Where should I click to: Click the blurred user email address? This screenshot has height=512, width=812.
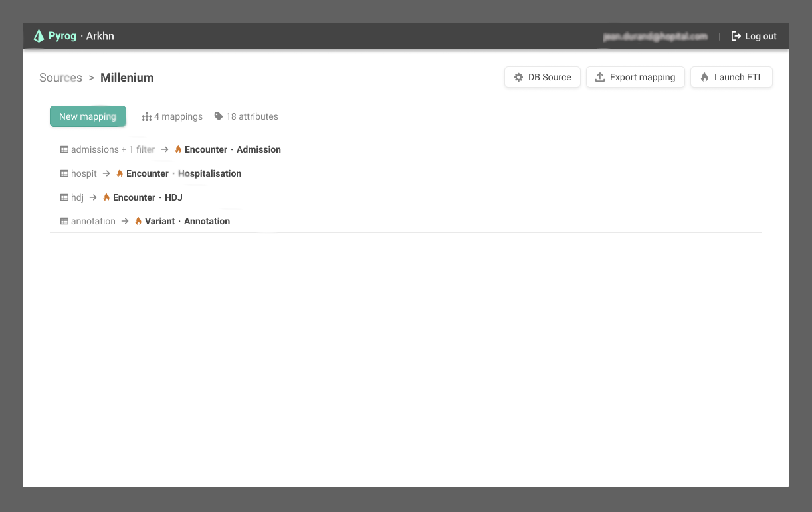pos(655,37)
